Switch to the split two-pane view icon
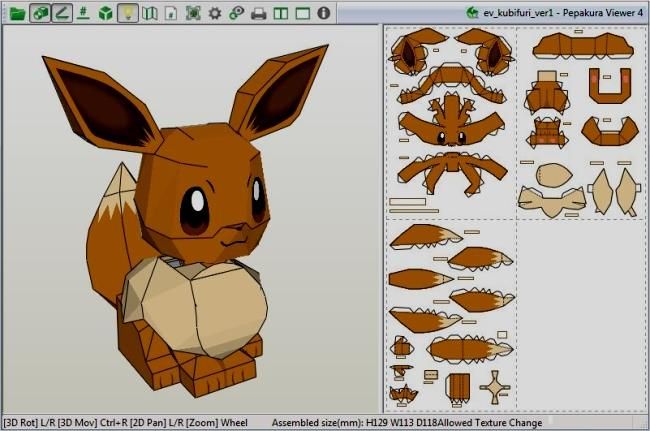The height and width of the screenshot is (431, 650). (x=281, y=13)
